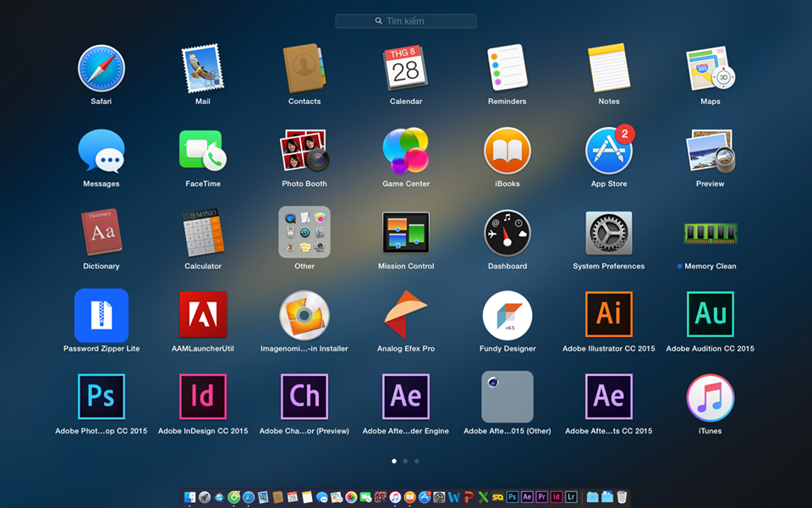This screenshot has height=508, width=812.
Task: Click the Tìm kiếm search field
Action: [406, 21]
